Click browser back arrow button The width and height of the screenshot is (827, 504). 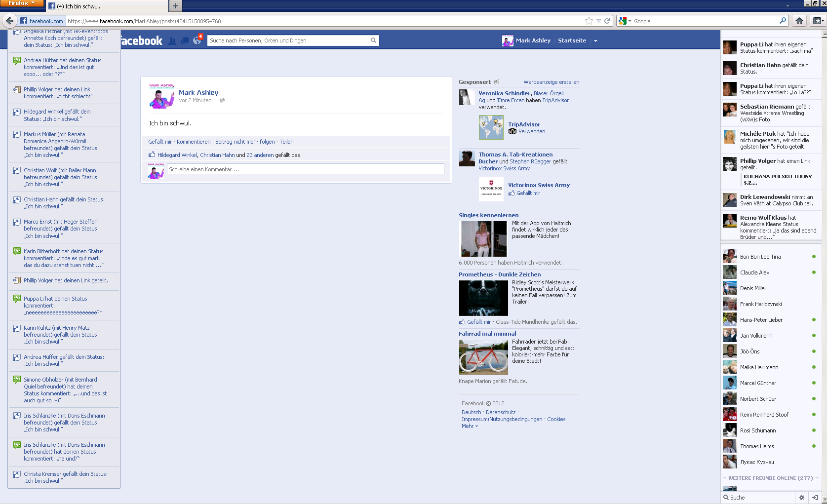pyautogui.click(x=9, y=21)
